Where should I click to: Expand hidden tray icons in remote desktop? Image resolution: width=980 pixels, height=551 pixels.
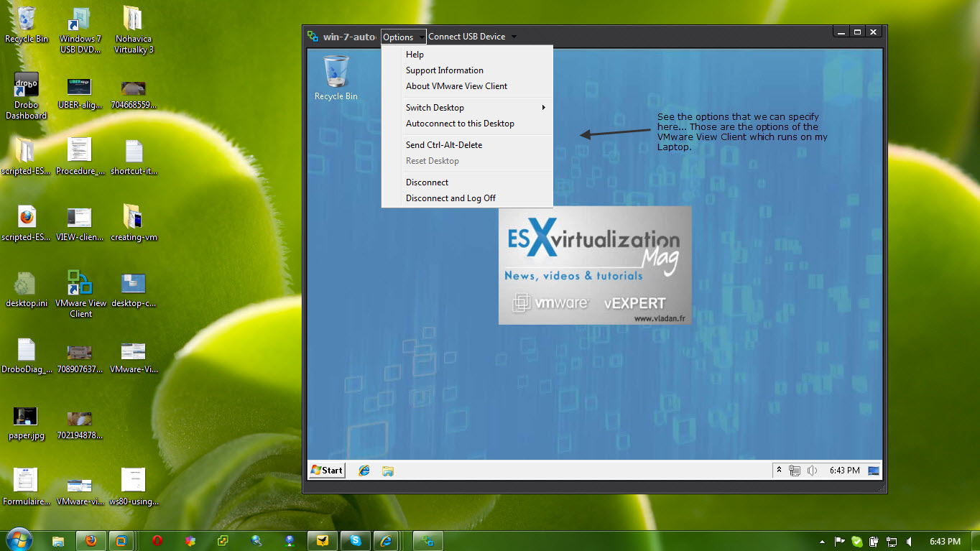[x=778, y=471]
